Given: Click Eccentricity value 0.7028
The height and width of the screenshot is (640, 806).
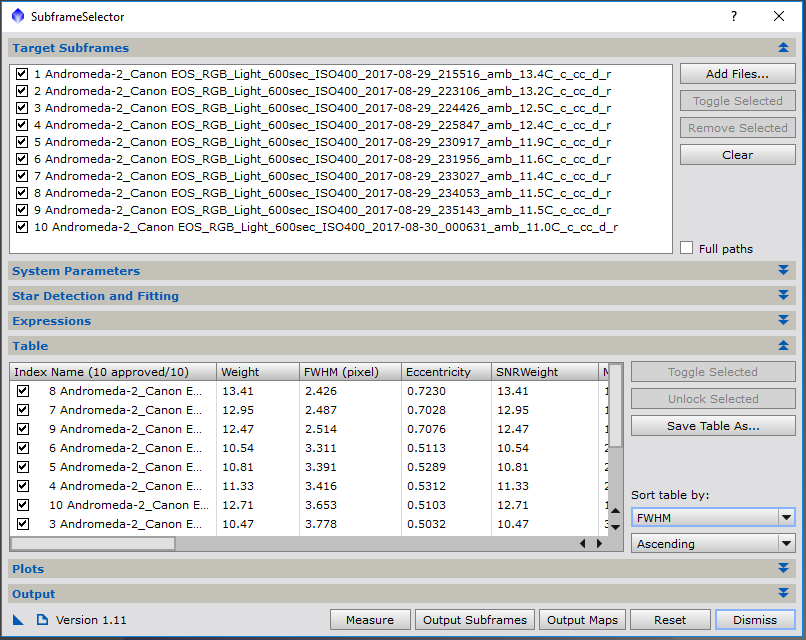Looking at the screenshot, I should [x=426, y=410].
